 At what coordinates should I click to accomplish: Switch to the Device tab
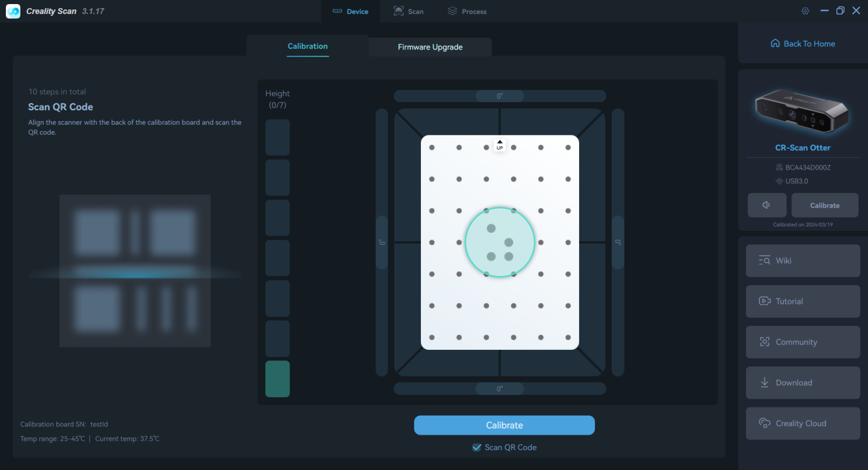350,11
